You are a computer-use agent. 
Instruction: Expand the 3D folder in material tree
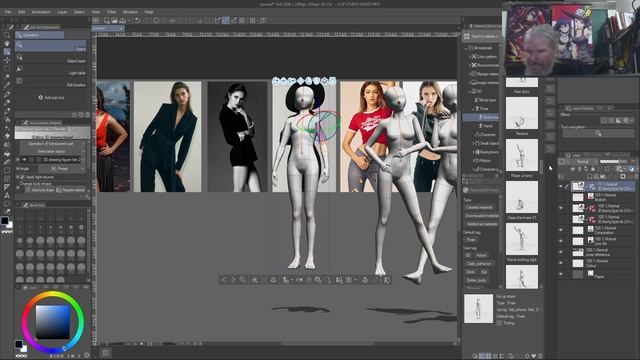tap(469, 91)
